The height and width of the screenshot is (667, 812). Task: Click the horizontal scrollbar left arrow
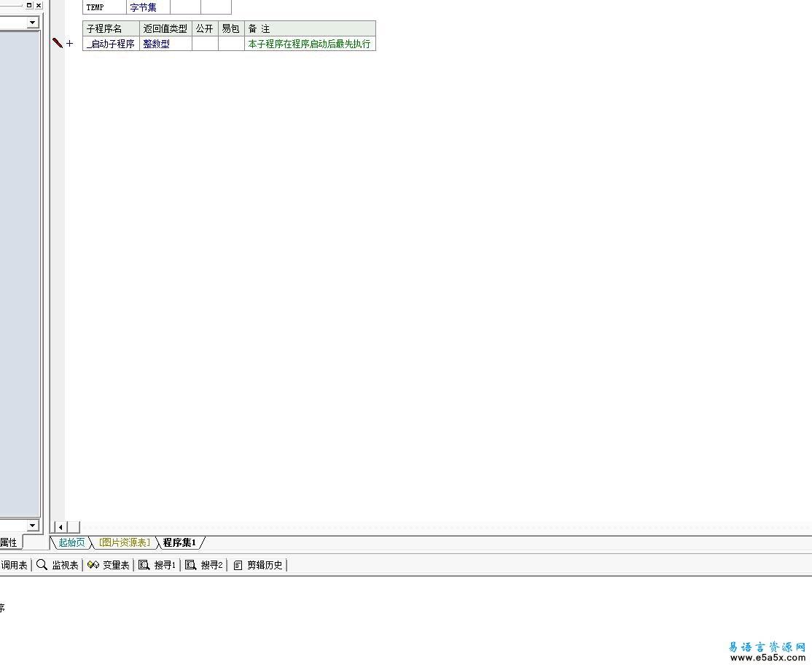coord(61,527)
